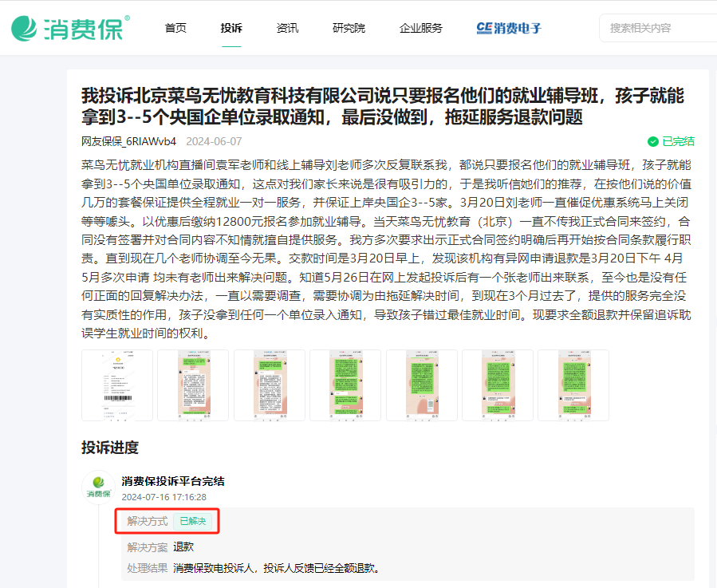This screenshot has width=717, height=588.
Task: Open 企业服务 menu item
Action: (x=420, y=28)
